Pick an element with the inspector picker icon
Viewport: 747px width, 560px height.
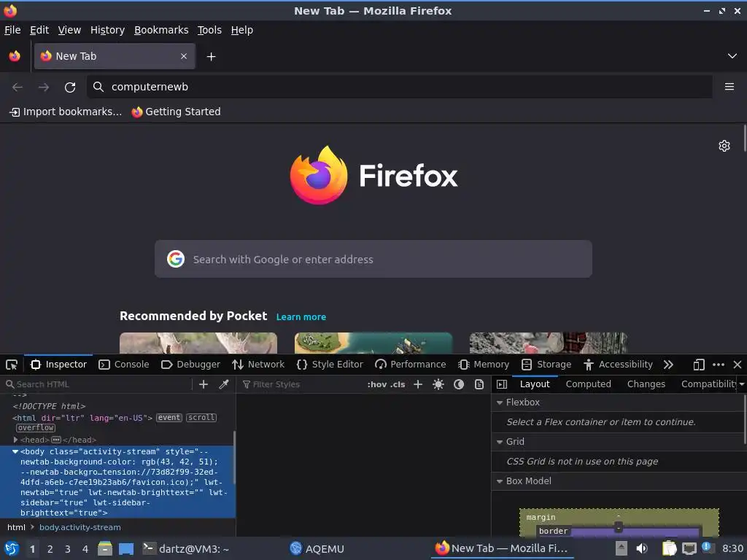12,365
